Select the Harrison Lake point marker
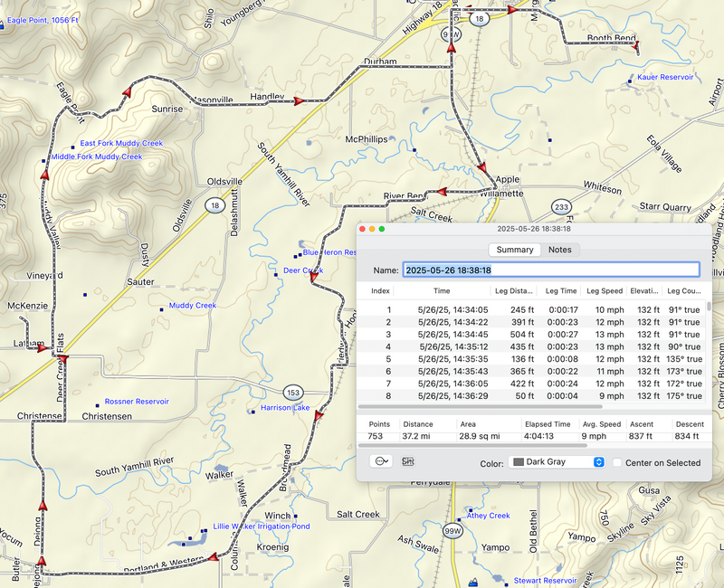724x588 pixels. [x=253, y=412]
